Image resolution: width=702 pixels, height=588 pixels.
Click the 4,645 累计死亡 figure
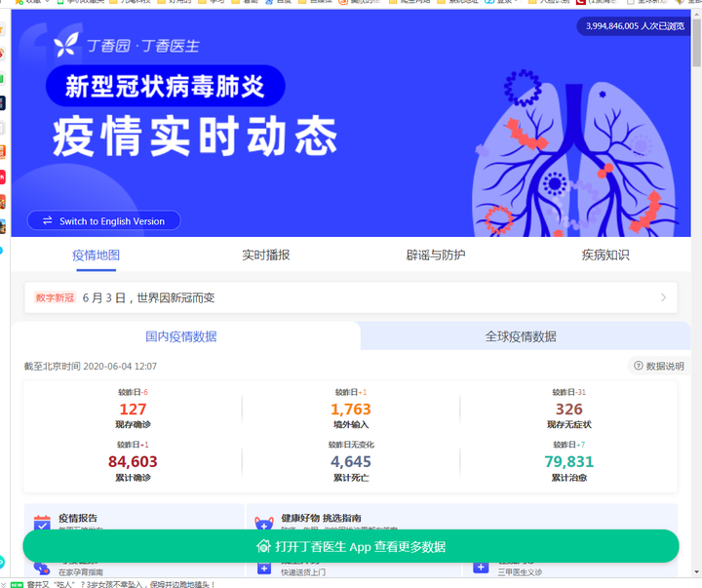[351, 461]
